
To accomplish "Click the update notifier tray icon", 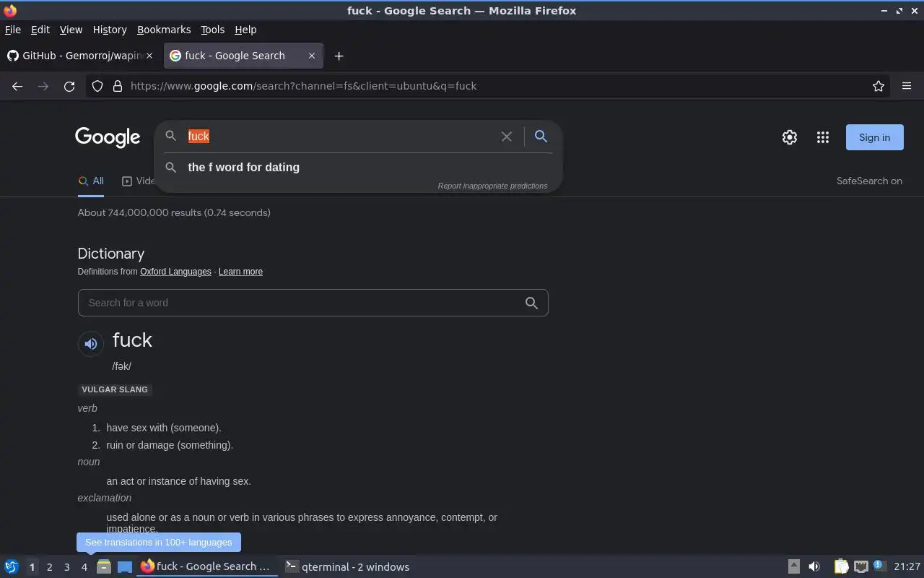I will pos(879,566).
